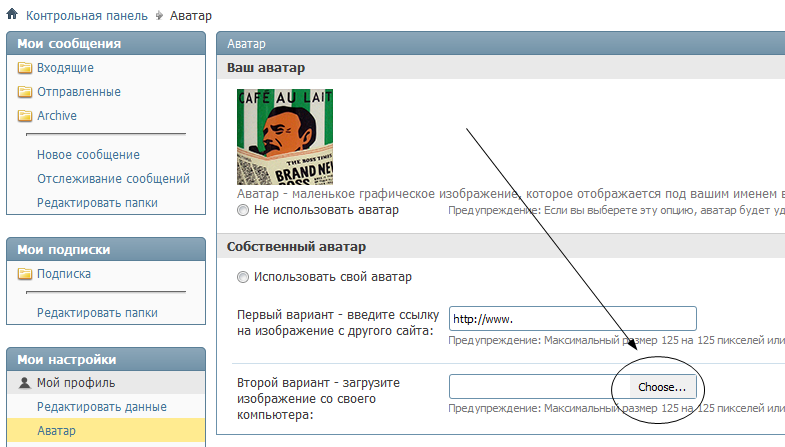The image size is (785, 447).
Task: Open Редактировать папки under Мои подписки
Action: tap(97, 313)
